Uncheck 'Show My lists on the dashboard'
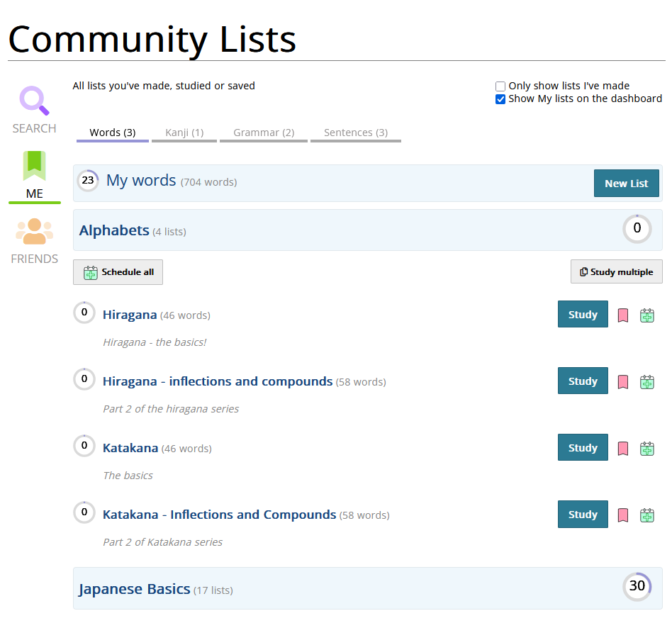This screenshot has height=623, width=672. [500, 99]
